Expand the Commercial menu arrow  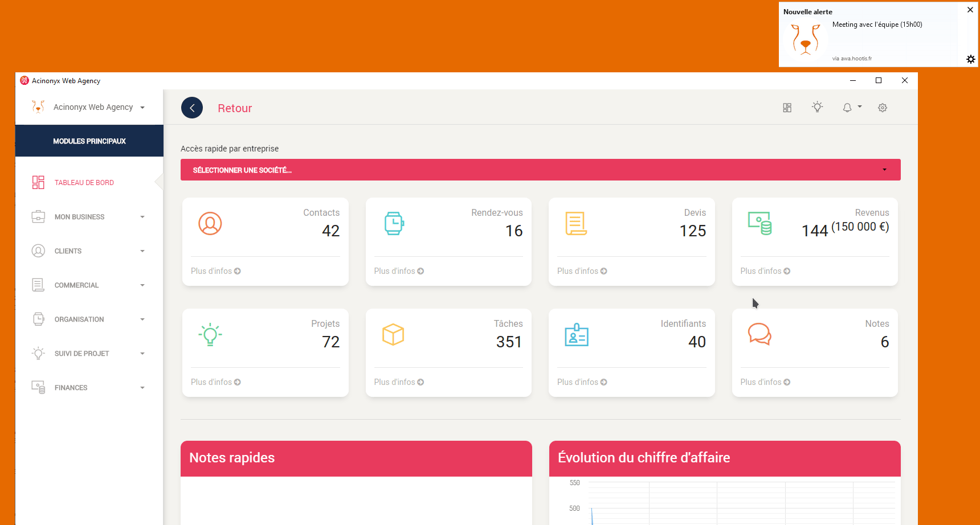click(x=142, y=285)
